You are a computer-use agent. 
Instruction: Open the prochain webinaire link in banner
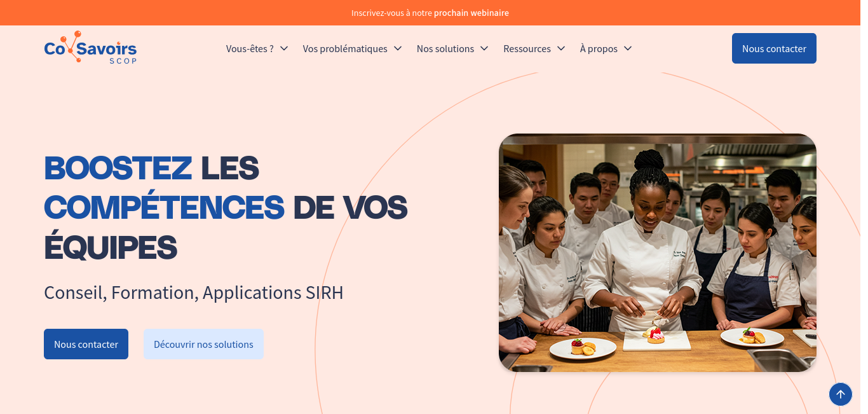471,13
